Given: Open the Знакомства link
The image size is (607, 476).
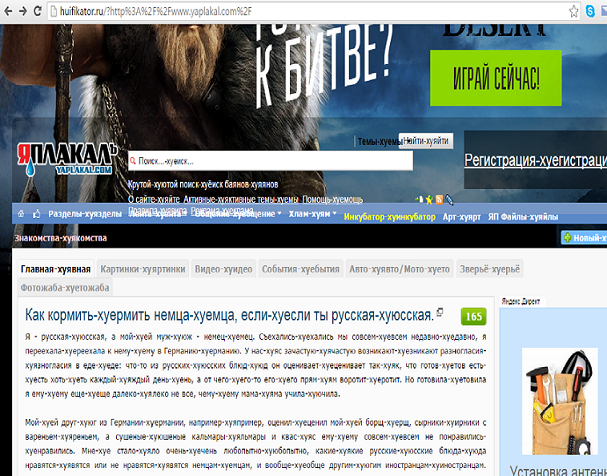Looking at the screenshot, I should coord(61,238).
